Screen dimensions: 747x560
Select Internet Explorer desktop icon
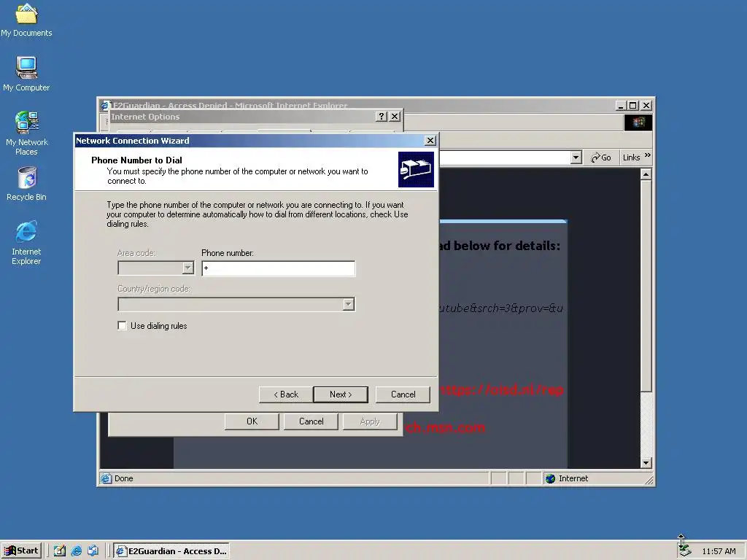click(x=26, y=242)
